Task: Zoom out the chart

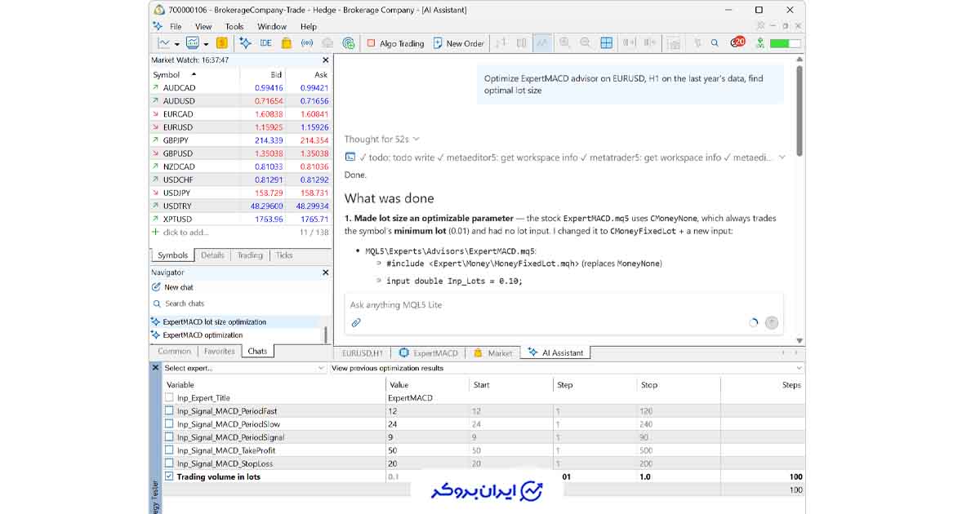Action: pyautogui.click(x=586, y=43)
